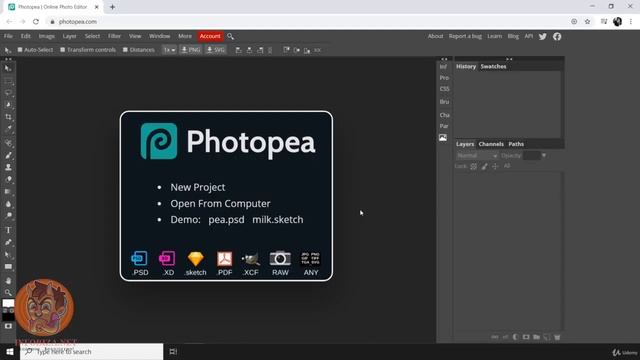Screen dimensions: 640x360
Task: Click the SVG export button
Action: click(x=216, y=50)
